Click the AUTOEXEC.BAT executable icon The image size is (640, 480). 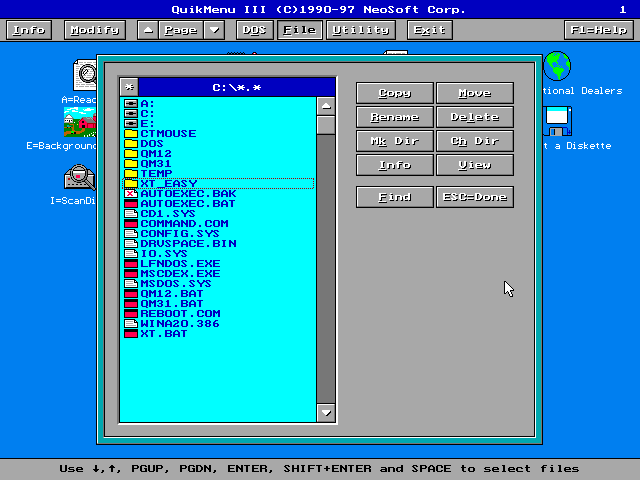[x=131, y=204]
